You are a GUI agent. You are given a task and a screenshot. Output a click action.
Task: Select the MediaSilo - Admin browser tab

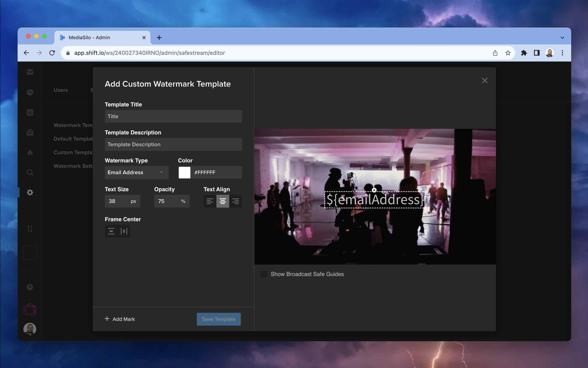point(102,37)
